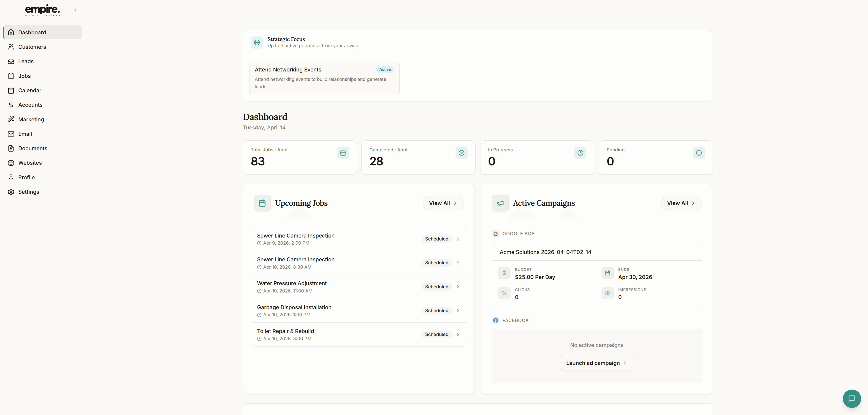Click the Scheduled badge on Toilet Repair
Viewport: 868px width, 415px height.
[437, 334]
